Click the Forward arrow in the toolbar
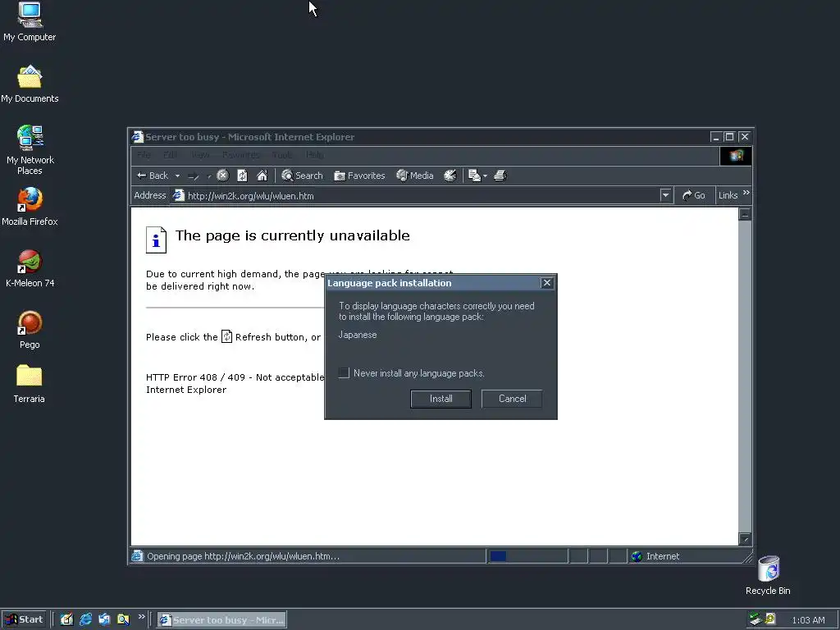This screenshot has width=840, height=630. point(194,176)
